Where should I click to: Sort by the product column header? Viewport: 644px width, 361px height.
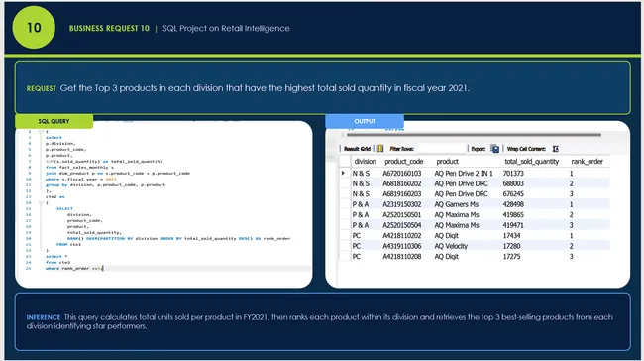pos(447,162)
